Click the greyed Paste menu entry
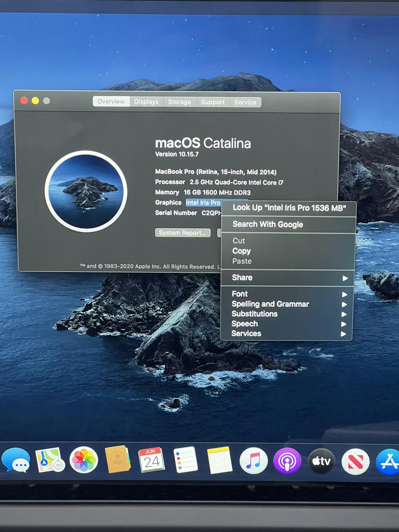Image resolution: width=399 pixels, height=532 pixels. [x=288, y=261]
